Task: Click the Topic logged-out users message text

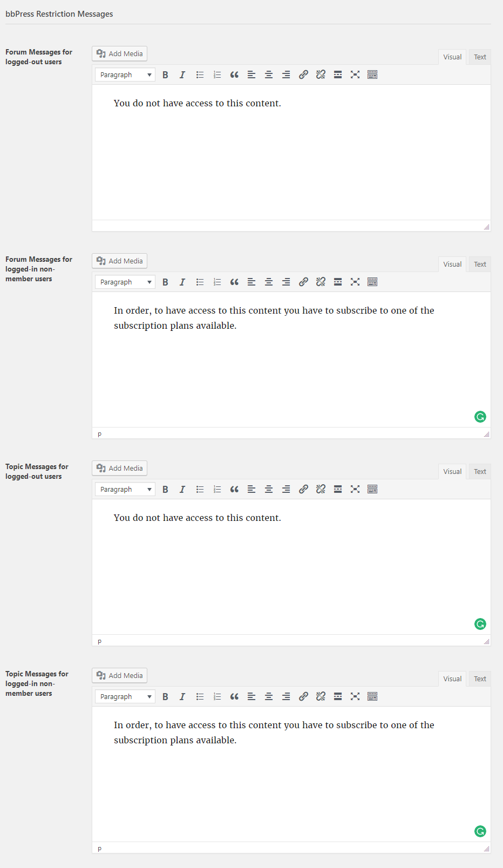Action: pos(197,518)
